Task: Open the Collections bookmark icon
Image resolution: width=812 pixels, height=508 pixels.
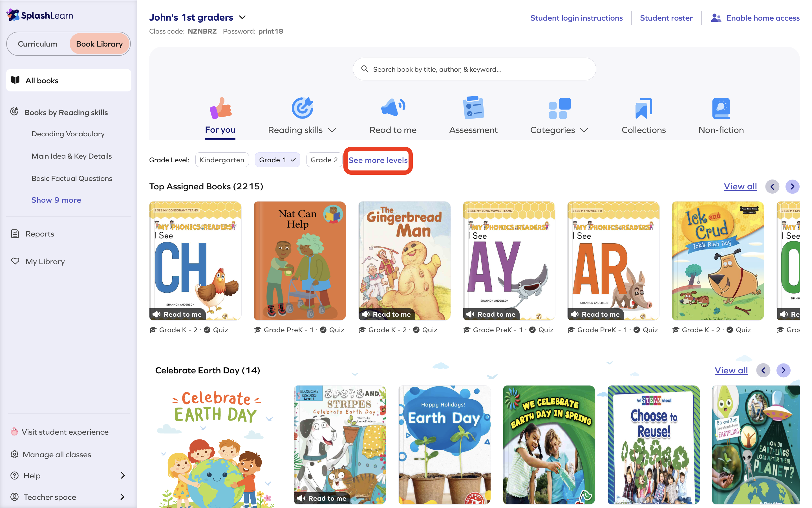Action: [644, 108]
